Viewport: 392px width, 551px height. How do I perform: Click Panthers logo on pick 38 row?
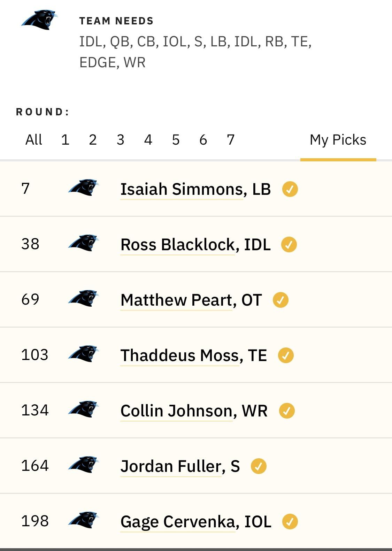84,243
